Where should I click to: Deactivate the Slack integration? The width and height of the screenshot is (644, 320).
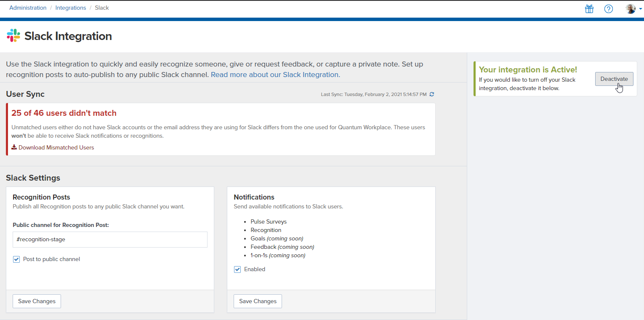614,79
